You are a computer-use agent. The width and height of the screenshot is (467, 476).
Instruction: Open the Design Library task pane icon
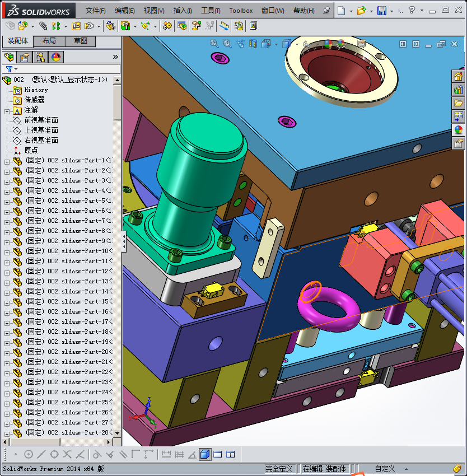pos(458,90)
